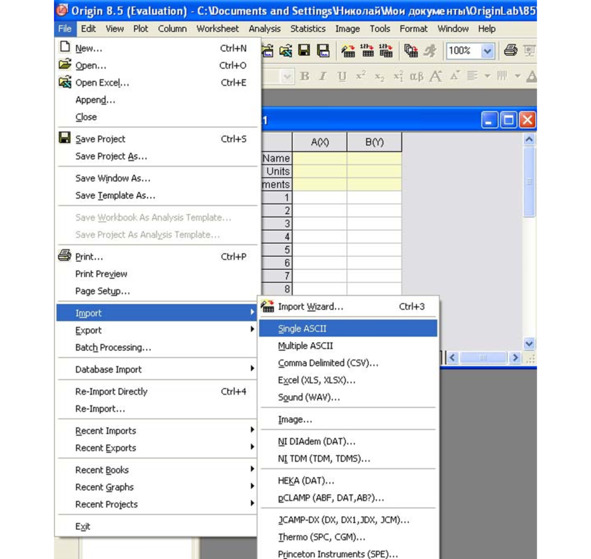Toggle Italic text formatting

[x=323, y=76]
